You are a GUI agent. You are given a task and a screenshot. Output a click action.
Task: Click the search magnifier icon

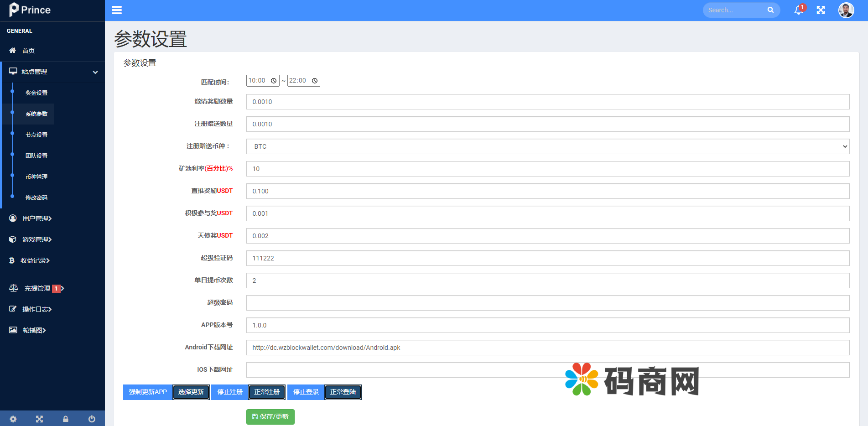770,10
